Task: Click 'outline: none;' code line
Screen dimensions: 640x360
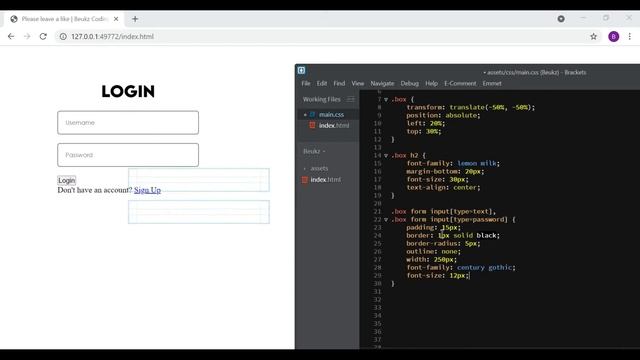Action: pos(433,251)
